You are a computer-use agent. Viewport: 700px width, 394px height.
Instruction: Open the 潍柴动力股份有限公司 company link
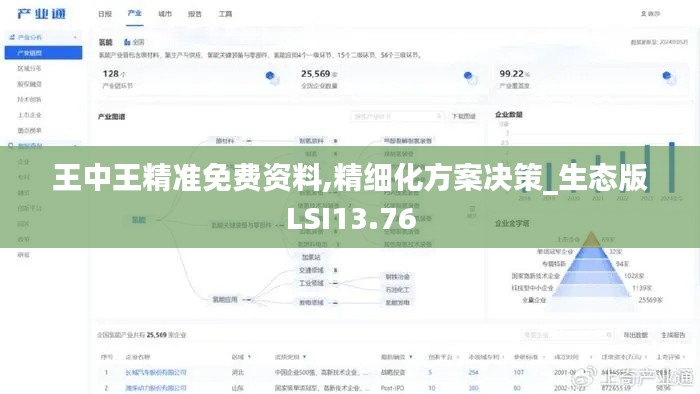[x=156, y=388]
